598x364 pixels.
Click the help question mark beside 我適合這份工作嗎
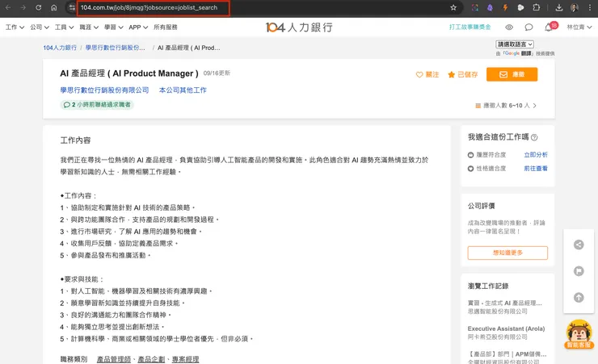pos(534,137)
